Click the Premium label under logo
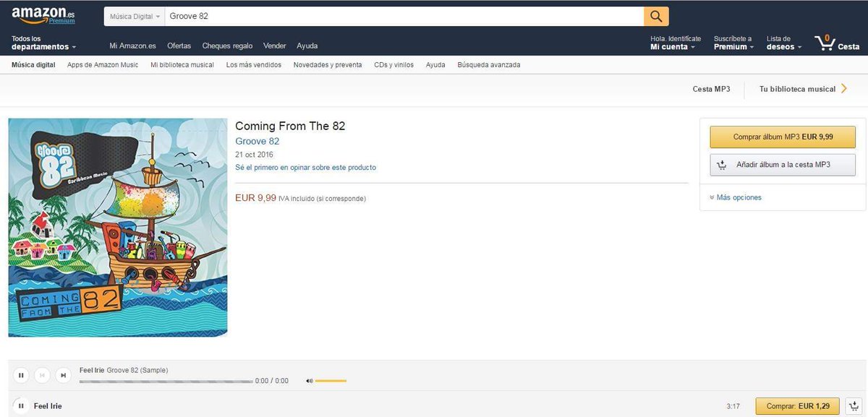This screenshot has width=868, height=417. (x=62, y=21)
